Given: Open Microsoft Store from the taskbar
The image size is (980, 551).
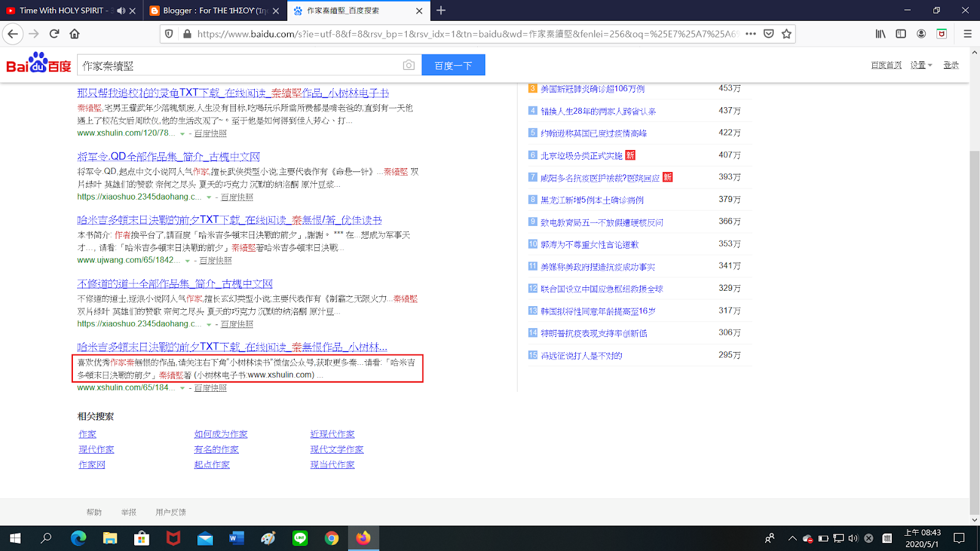Looking at the screenshot, I should tap(141, 538).
